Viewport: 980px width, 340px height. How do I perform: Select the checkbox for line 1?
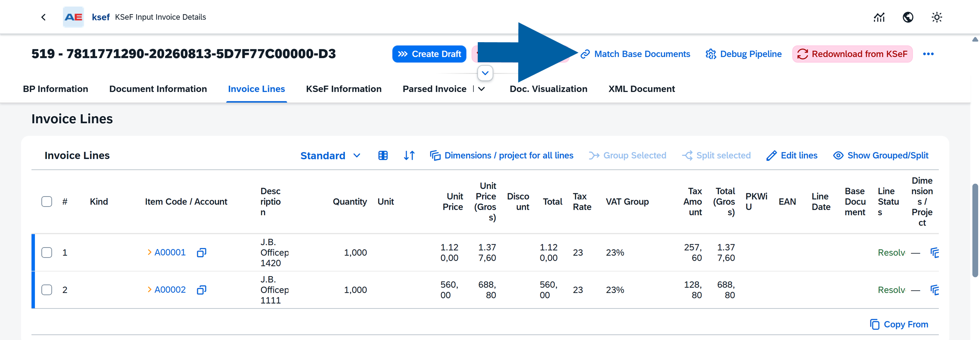47,252
